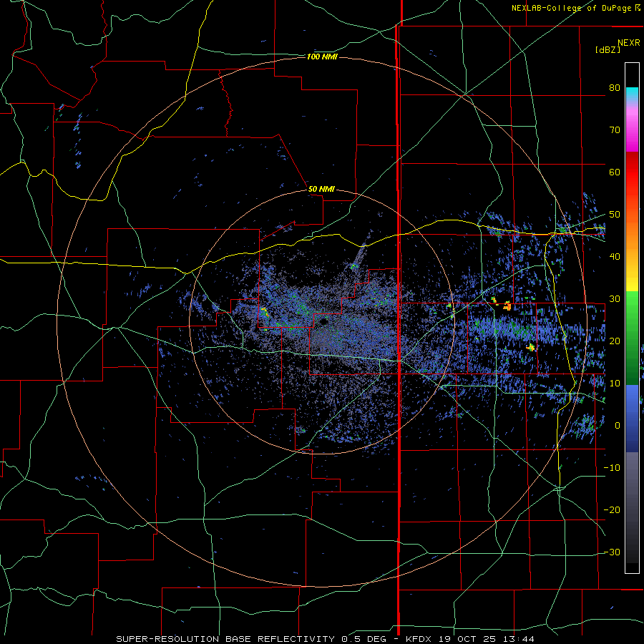Click the 70 dBZ legend value
Image resolution: width=644 pixels, height=644 pixels.
coord(615,130)
